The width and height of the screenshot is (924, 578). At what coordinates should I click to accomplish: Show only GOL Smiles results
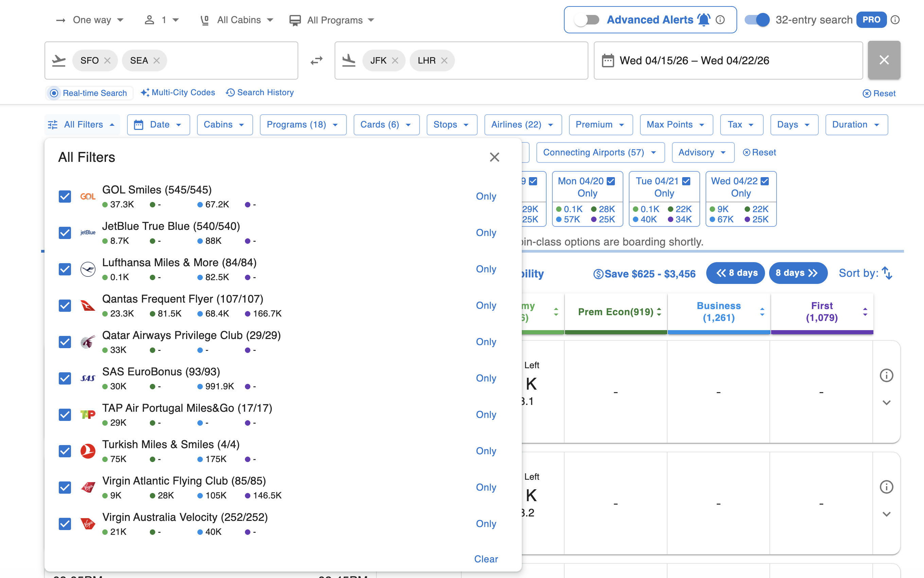click(486, 197)
